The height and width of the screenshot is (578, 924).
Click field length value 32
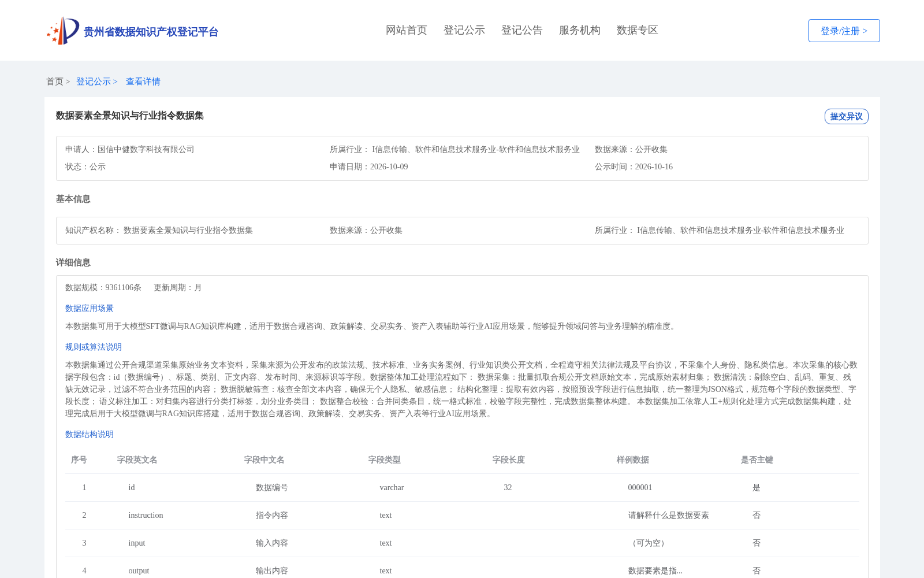(x=508, y=487)
